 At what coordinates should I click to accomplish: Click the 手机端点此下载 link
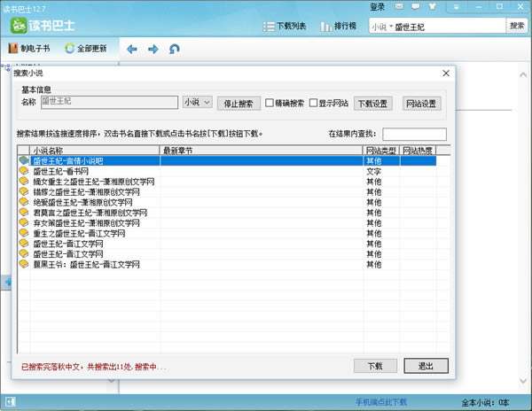[x=380, y=402]
